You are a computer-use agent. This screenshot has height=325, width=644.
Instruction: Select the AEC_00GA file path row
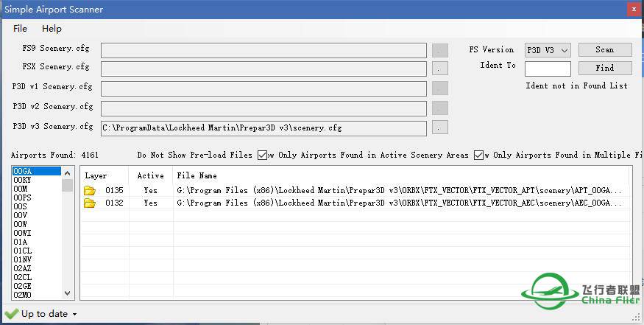coord(399,203)
